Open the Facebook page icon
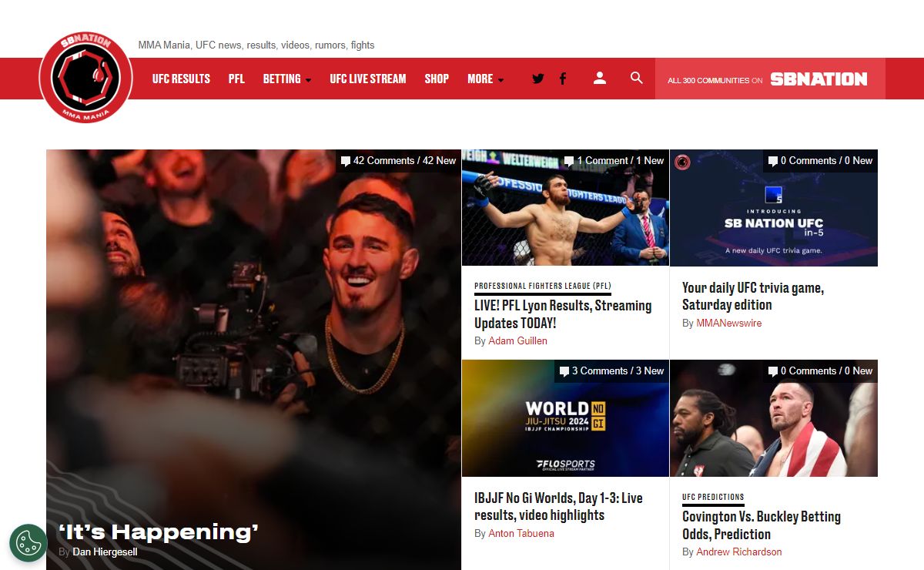 (x=563, y=79)
